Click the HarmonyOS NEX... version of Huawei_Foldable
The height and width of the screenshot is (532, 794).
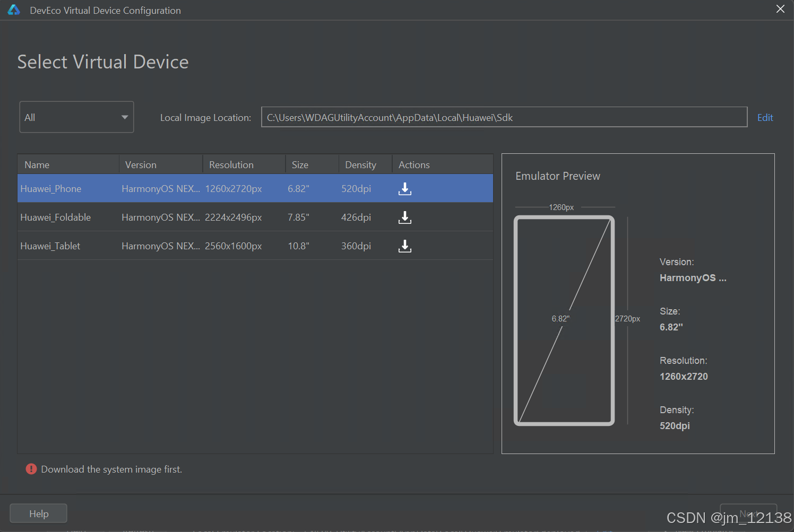pos(161,217)
